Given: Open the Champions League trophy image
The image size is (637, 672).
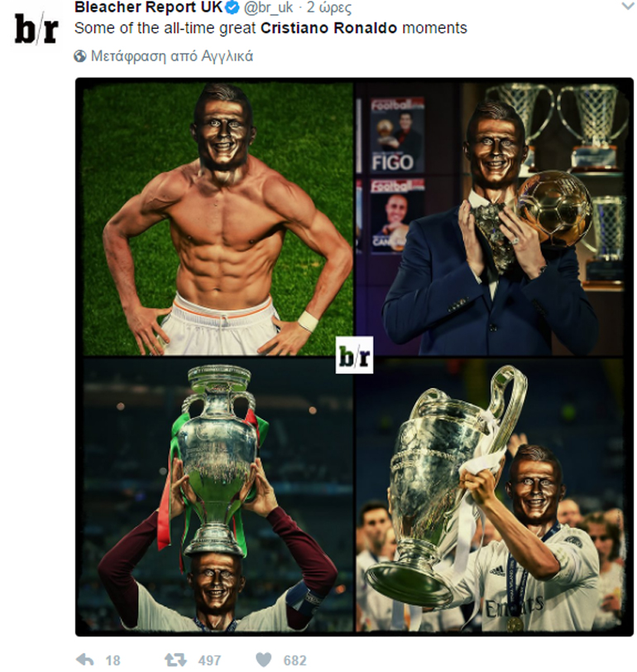Looking at the screenshot, I should click(x=489, y=495).
